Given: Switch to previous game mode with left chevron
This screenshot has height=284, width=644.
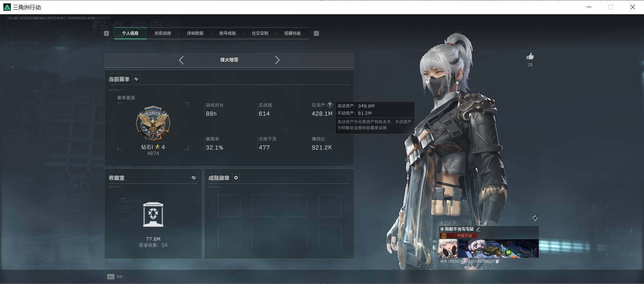Looking at the screenshot, I should tap(181, 60).
